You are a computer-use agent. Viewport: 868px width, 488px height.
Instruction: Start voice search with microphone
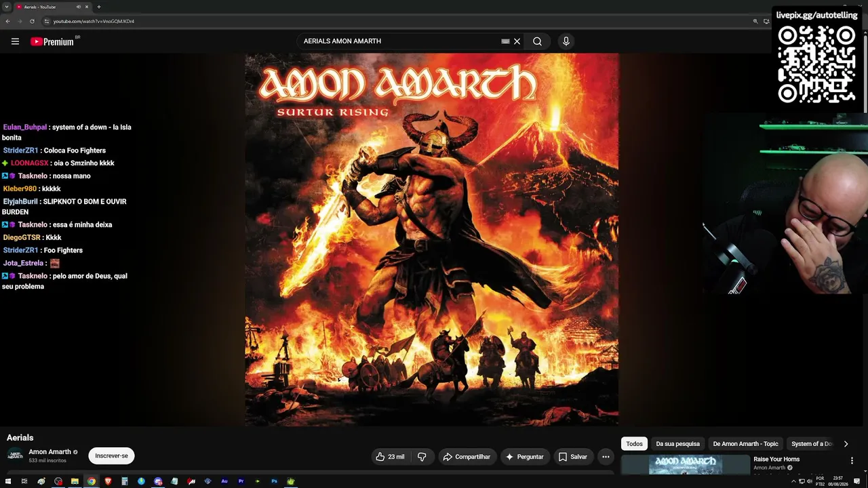(x=566, y=41)
